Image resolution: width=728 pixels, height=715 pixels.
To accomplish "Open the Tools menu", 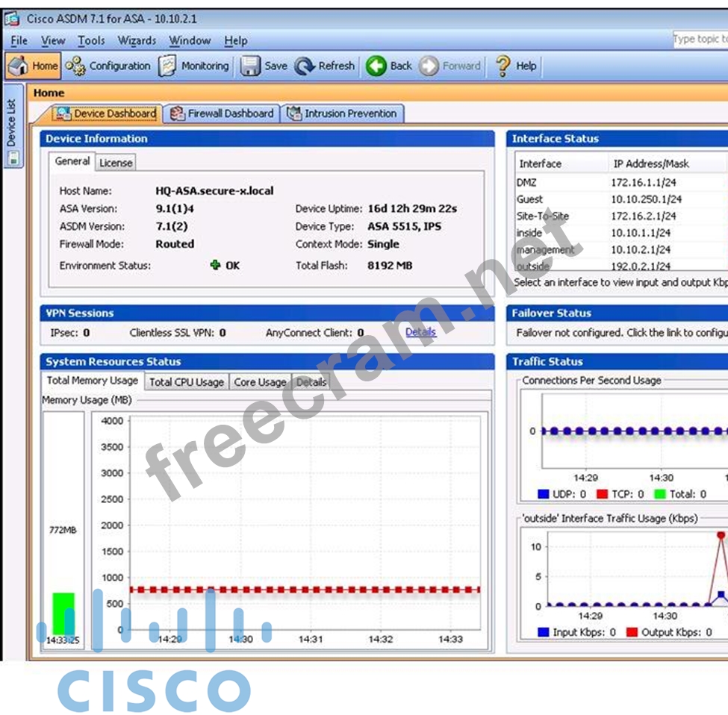I will (91, 41).
